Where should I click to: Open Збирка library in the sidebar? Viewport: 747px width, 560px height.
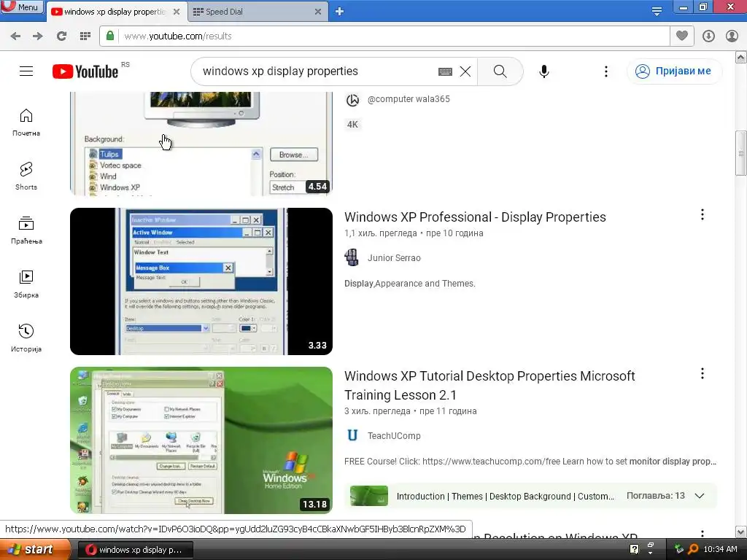(26, 284)
